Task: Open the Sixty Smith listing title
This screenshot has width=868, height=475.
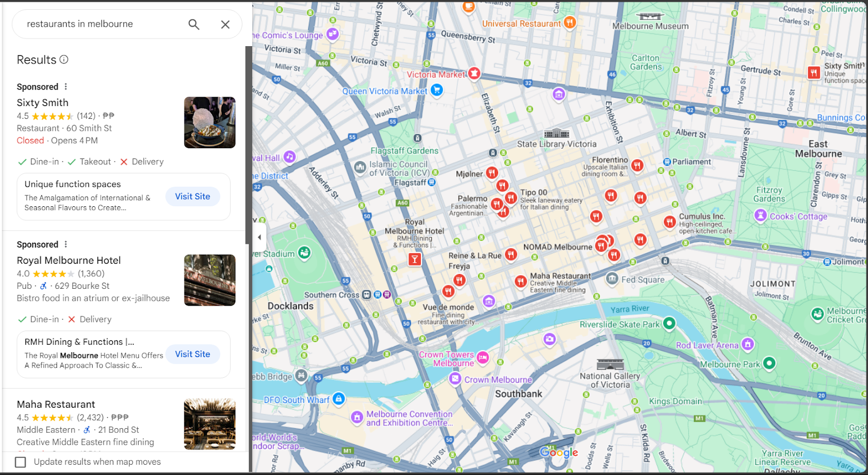Action: point(42,103)
